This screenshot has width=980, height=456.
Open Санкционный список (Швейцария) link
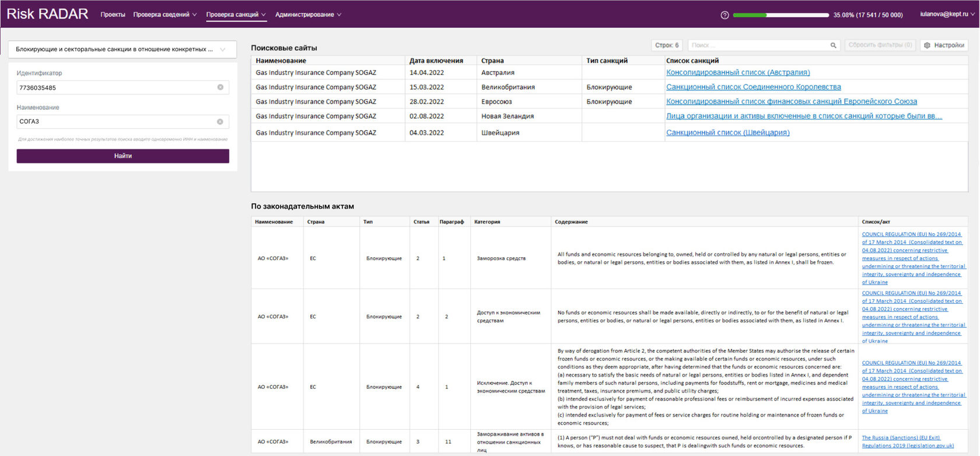pyautogui.click(x=727, y=132)
